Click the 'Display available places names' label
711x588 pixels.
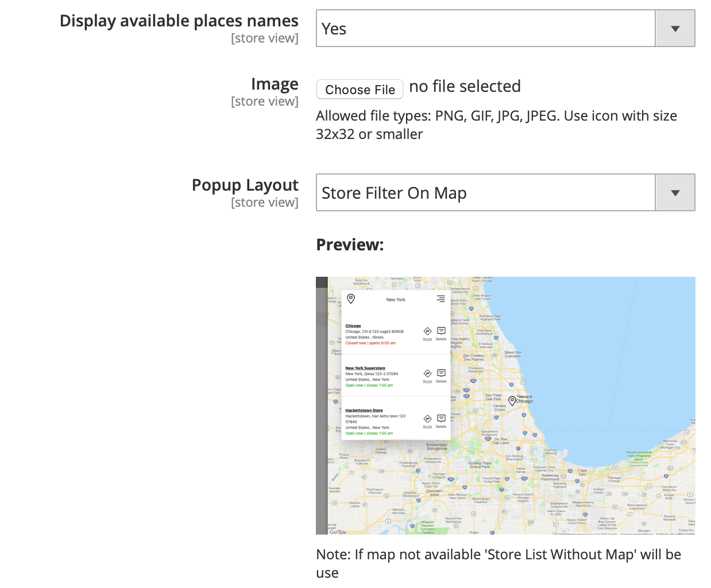click(179, 21)
